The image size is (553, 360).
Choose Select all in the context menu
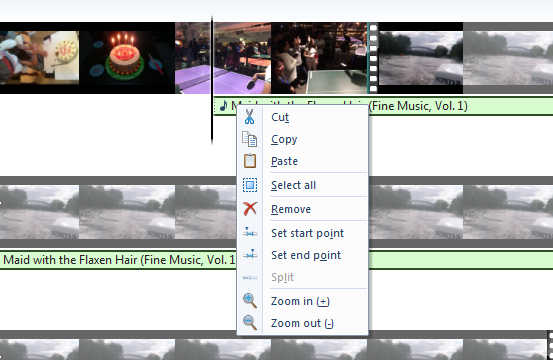302,185
